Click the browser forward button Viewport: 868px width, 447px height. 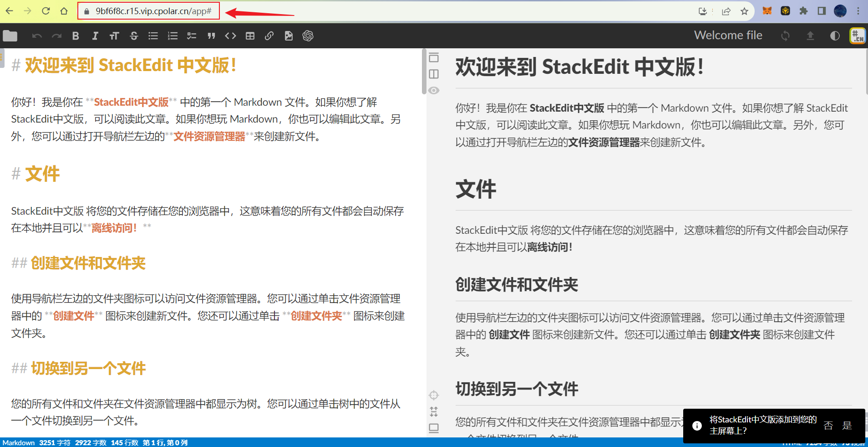pyautogui.click(x=27, y=11)
